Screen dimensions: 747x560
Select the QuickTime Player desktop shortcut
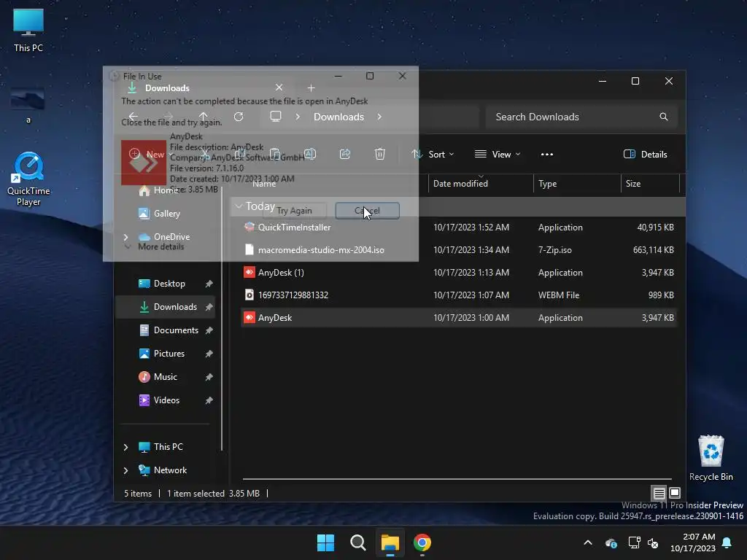[28, 179]
